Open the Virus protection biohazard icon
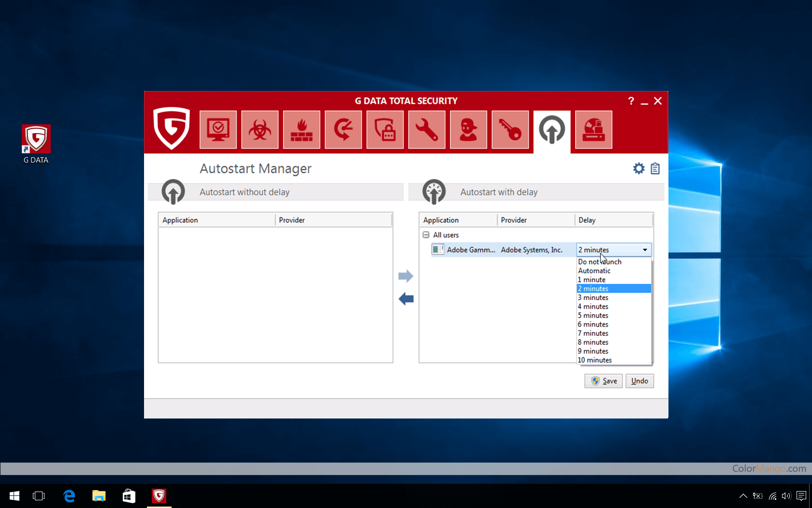This screenshot has height=508, width=812. 260,130
